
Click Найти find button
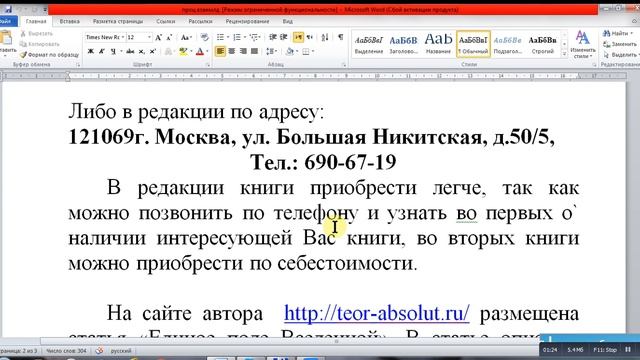(618, 33)
